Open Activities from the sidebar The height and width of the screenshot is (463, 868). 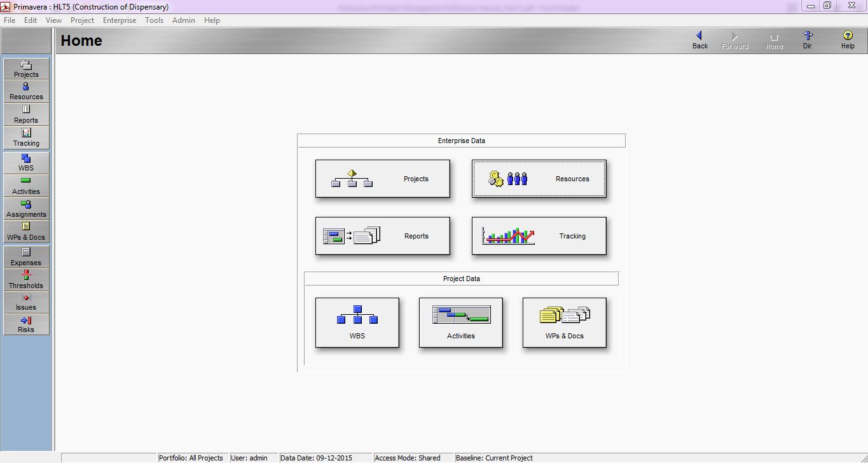pyautogui.click(x=25, y=186)
